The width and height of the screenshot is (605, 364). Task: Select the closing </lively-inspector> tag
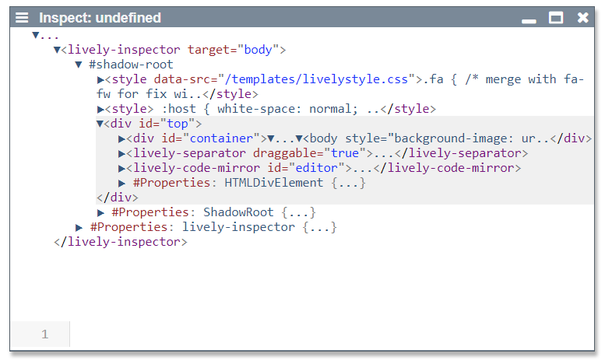pyautogui.click(x=121, y=242)
